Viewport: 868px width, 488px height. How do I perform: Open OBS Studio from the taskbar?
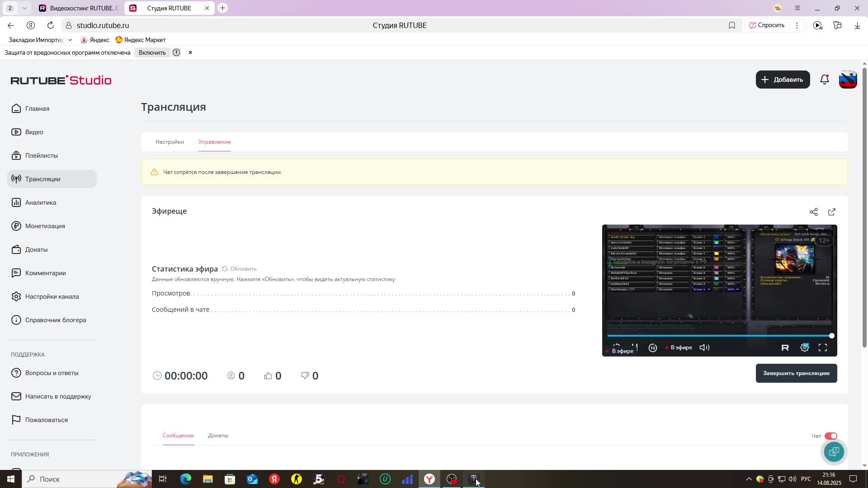click(x=452, y=479)
